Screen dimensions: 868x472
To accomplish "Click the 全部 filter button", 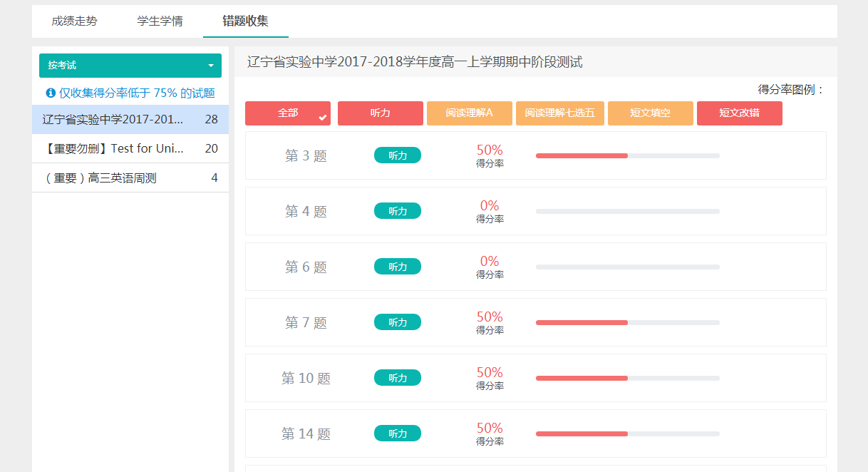I will click(x=288, y=113).
